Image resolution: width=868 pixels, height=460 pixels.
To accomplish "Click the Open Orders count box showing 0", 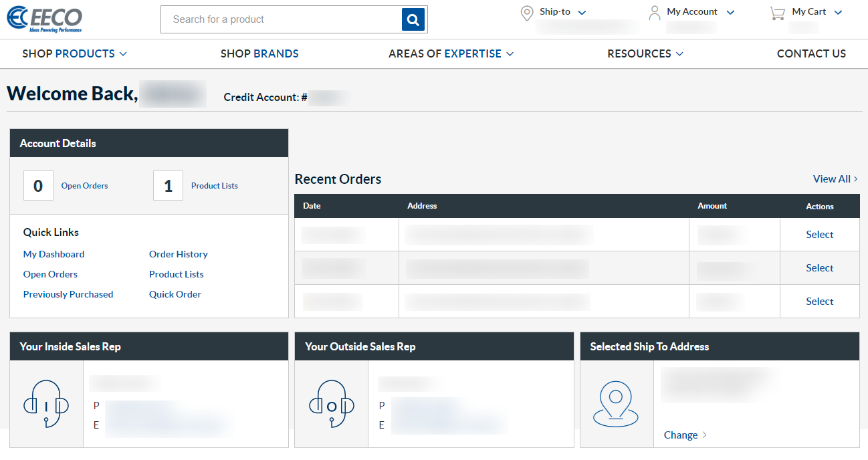I will click(38, 186).
